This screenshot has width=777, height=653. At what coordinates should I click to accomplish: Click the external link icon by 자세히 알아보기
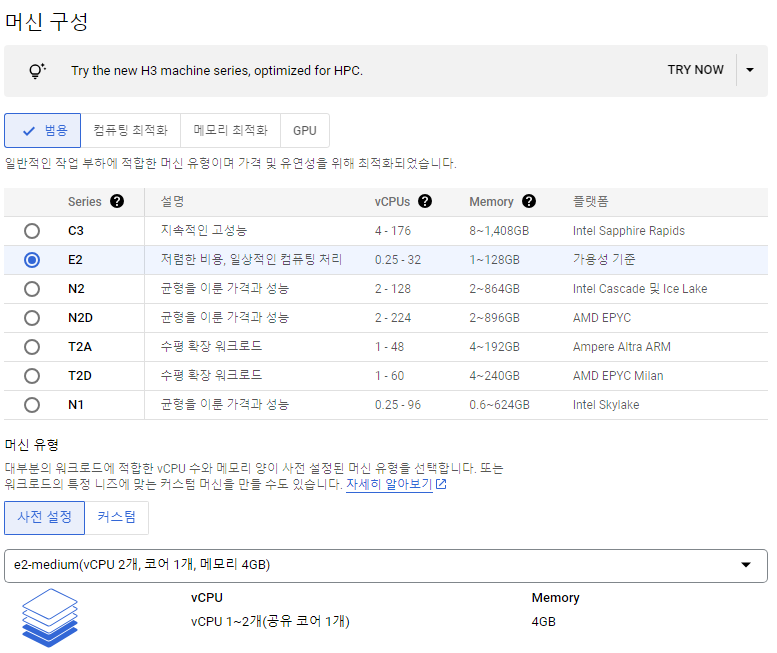tap(441, 484)
